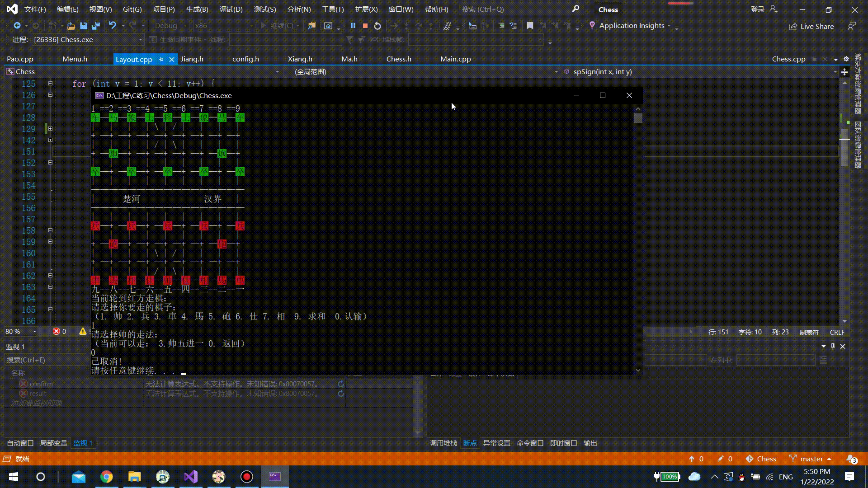
Task: Stop debugging with the red square icon
Action: [365, 26]
